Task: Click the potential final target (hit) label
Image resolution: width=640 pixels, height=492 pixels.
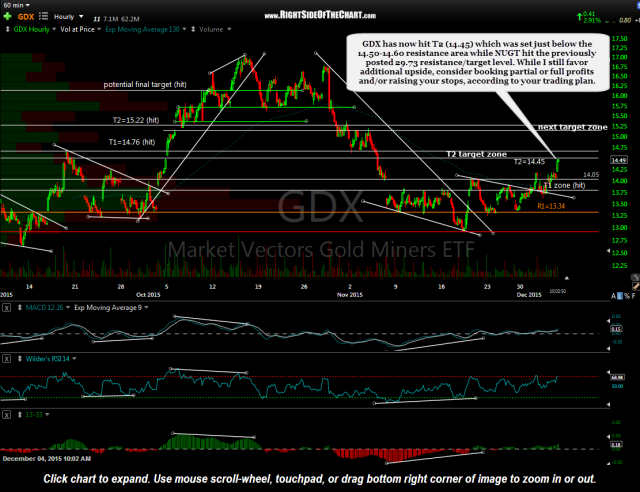Action: [145, 85]
